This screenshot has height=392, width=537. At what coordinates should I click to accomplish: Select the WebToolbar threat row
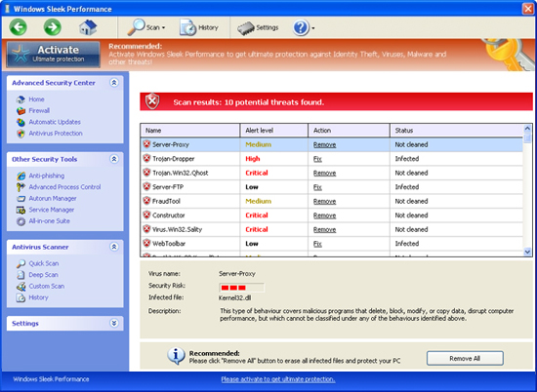(x=332, y=244)
